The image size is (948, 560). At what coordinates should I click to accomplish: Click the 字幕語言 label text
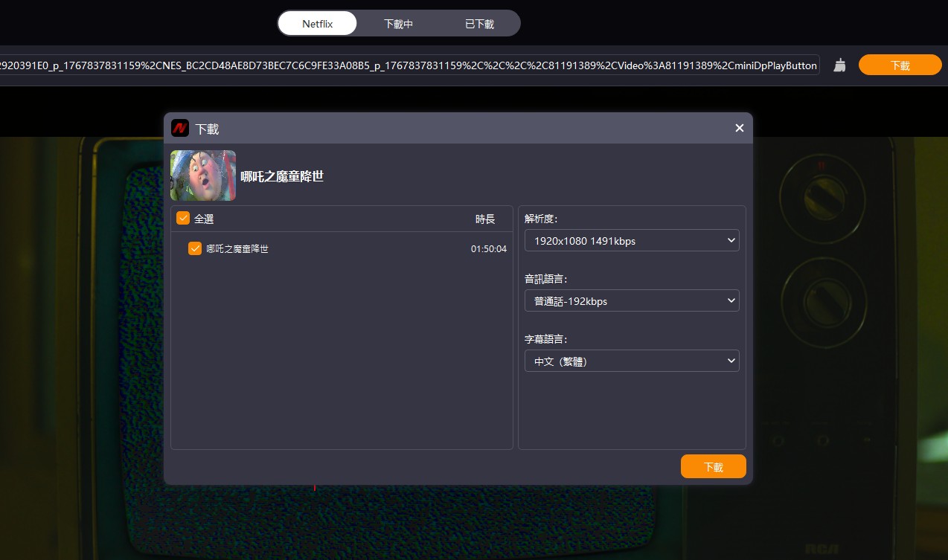(546, 339)
